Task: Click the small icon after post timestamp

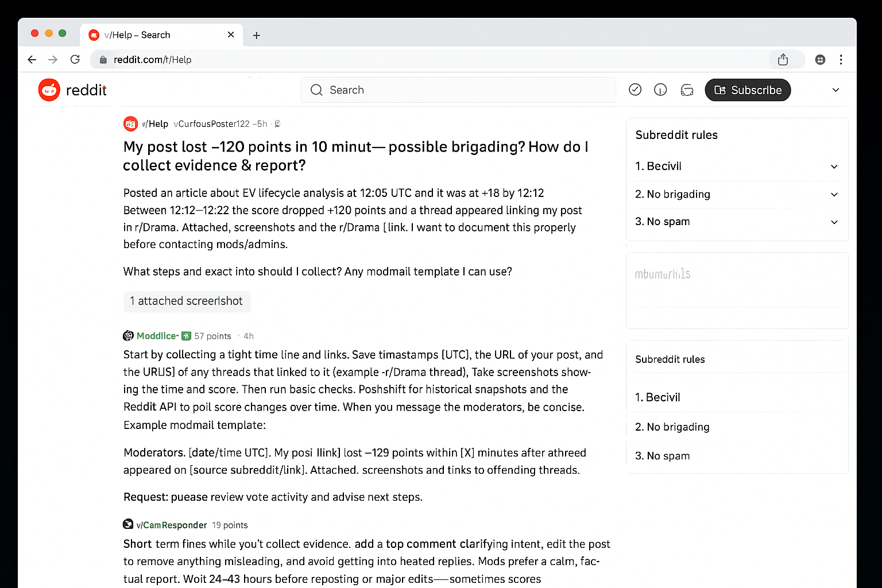Action: click(x=277, y=124)
